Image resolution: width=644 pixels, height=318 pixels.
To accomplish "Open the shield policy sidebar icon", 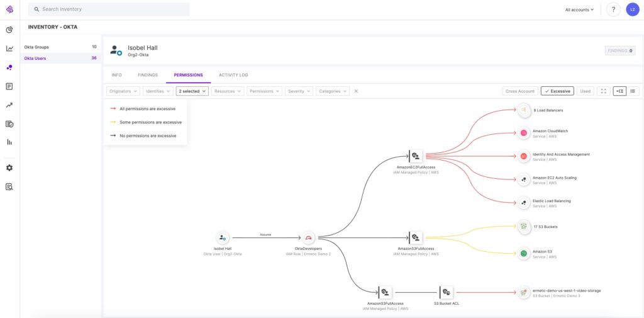I will point(9,124).
